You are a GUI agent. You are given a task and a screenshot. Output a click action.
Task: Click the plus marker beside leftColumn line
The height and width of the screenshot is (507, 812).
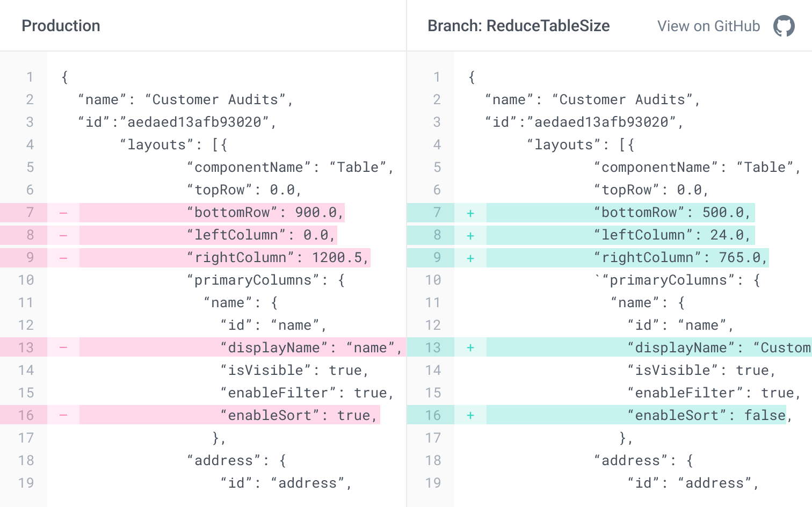pos(470,235)
